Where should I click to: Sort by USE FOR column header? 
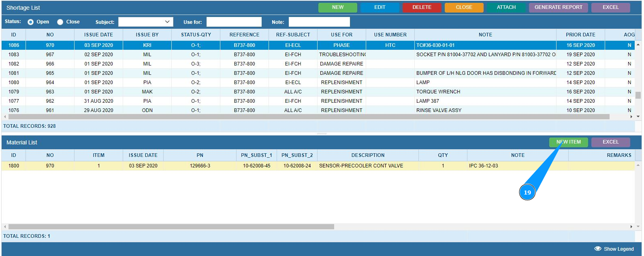(x=341, y=35)
